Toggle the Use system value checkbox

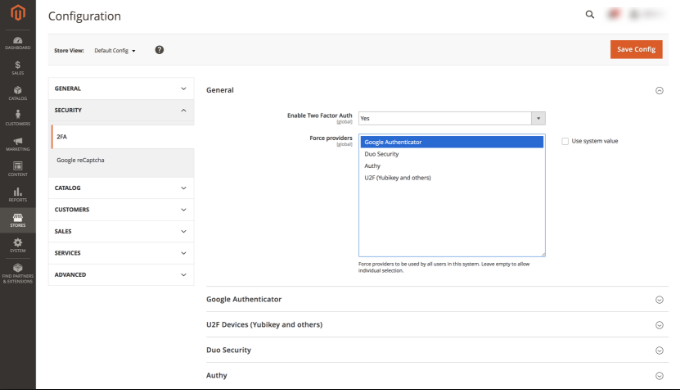(565, 141)
